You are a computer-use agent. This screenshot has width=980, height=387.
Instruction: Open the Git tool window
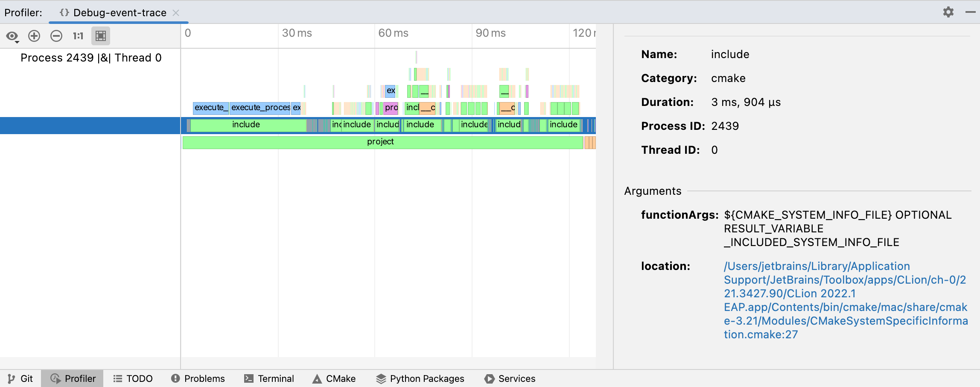pyautogui.click(x=20, y=378)
